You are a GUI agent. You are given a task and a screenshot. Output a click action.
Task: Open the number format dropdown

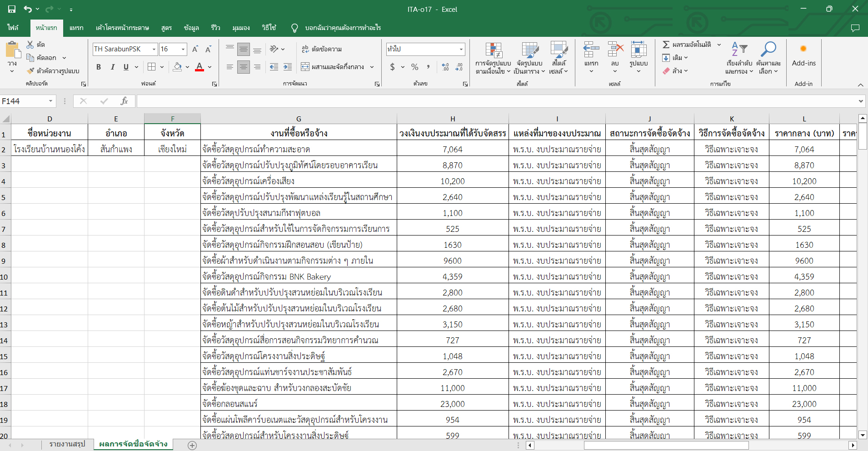click(461, 49)
